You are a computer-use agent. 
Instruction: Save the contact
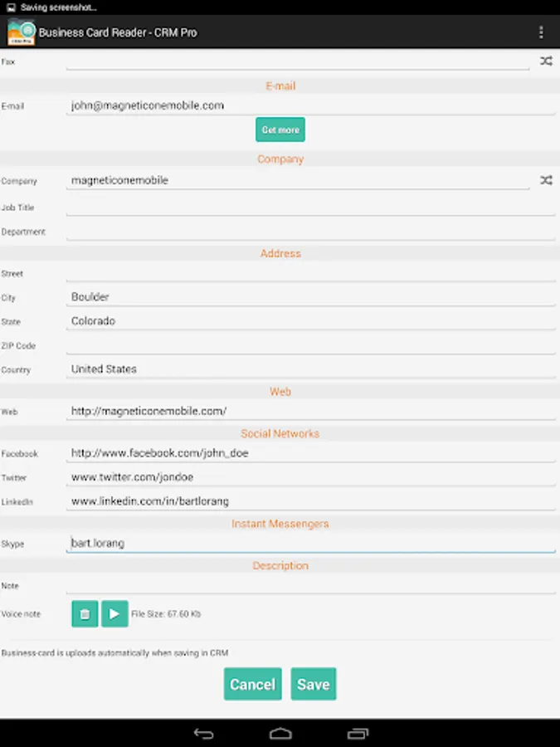[x=314, y=684]
